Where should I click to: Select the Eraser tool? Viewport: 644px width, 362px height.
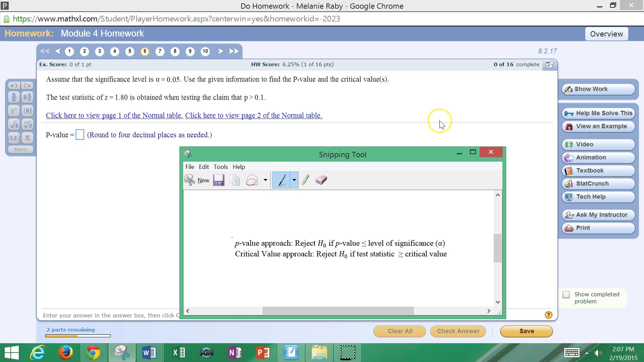321,180
